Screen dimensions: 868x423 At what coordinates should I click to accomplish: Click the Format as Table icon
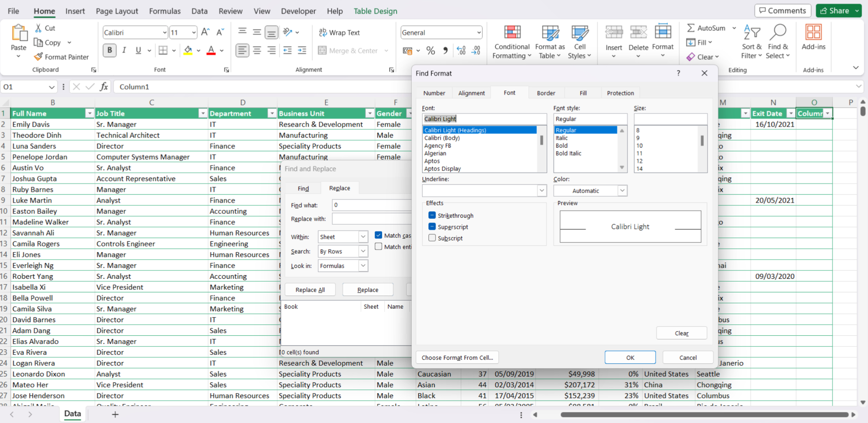550,32
